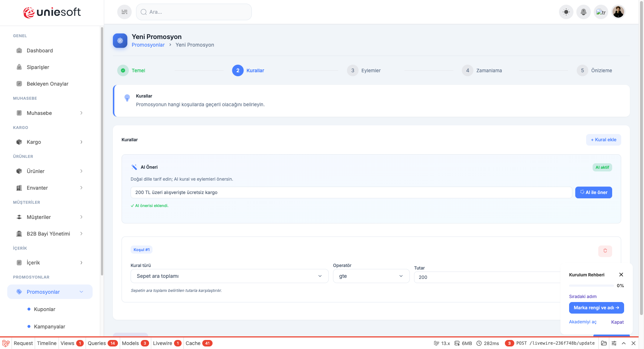Viewport: 644px width, 349px height.
Task: Open debugbar folder icon
Action: 604,343
